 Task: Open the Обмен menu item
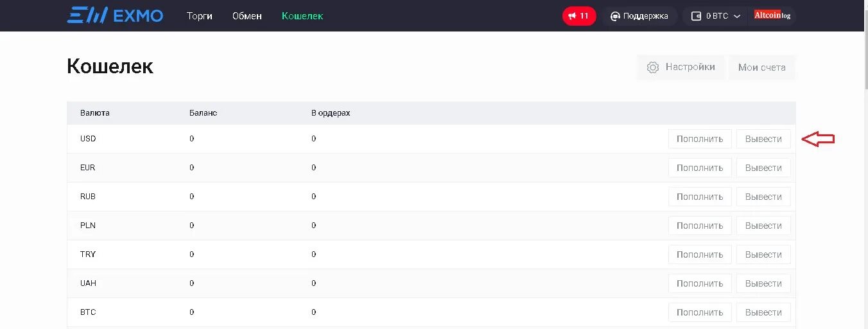pos(247,16)
